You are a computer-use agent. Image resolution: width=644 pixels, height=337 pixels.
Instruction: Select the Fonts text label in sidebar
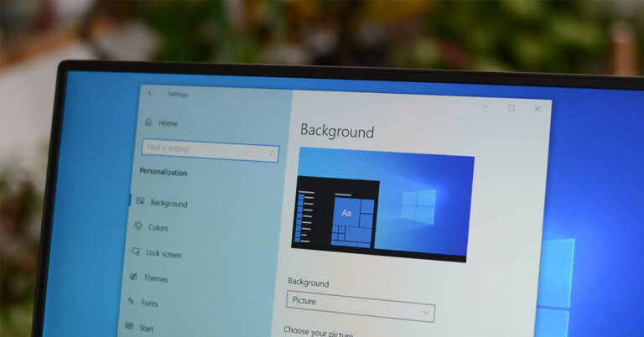(x=149, y=303)
